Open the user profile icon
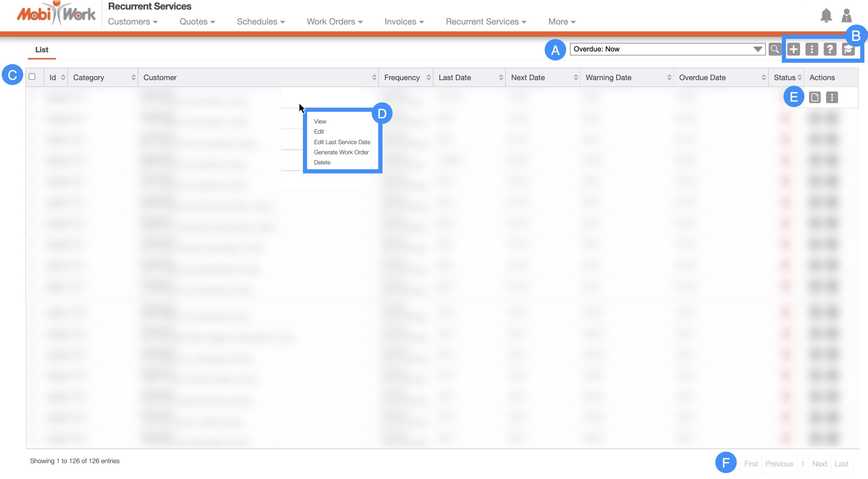Image resolution: width=868 pixels, height=479 pixels. pyautogui.click(x=846, y=16)
